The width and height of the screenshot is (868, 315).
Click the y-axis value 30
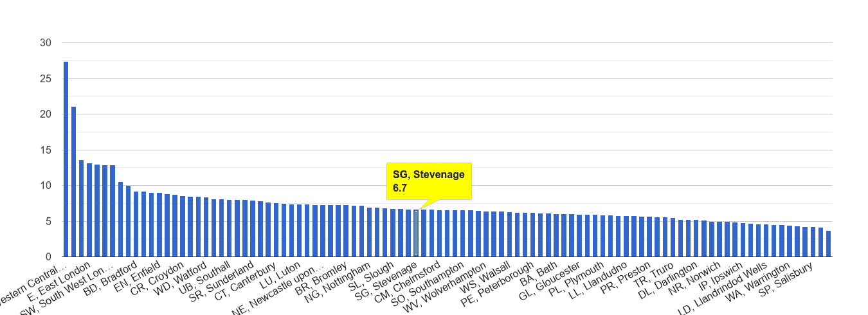click(x=46, y=43)
